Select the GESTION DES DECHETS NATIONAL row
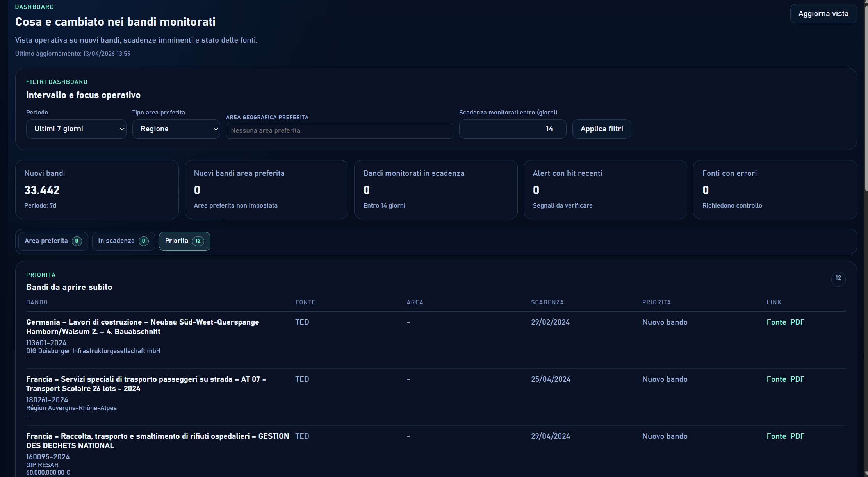 (158, 441)
